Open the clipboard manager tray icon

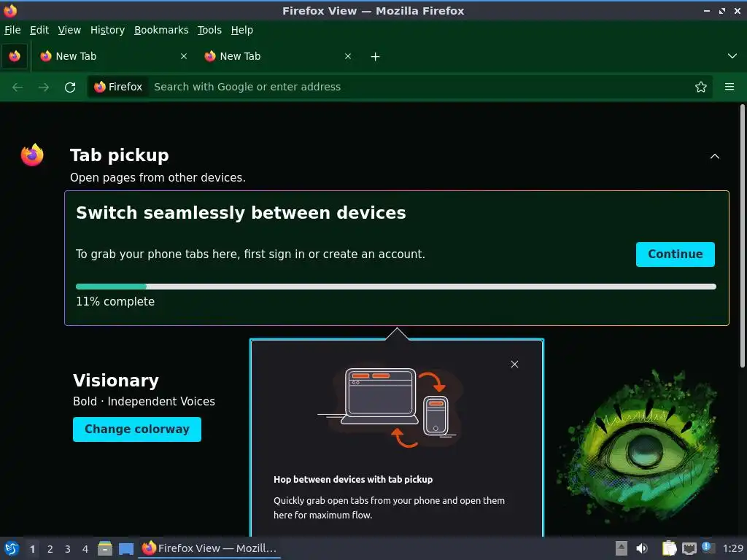point(670,548)
